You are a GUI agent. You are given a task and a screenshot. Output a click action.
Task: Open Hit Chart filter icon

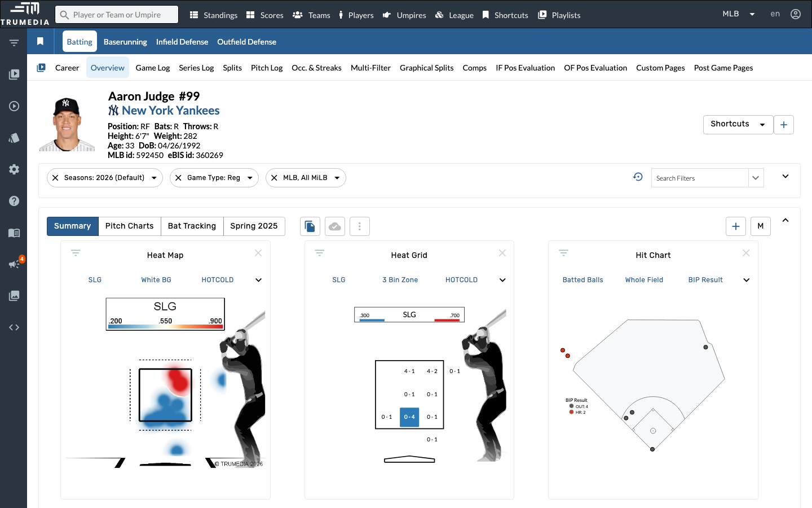point(563,253)
